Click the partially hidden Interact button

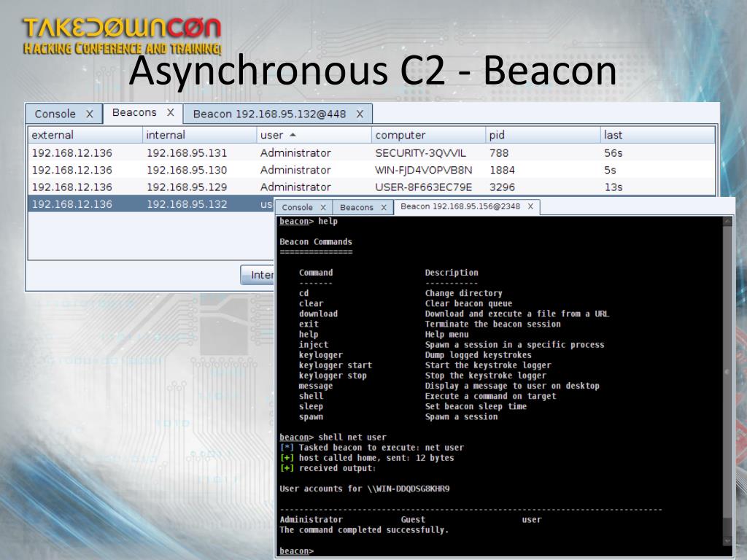tap(258, 275)
